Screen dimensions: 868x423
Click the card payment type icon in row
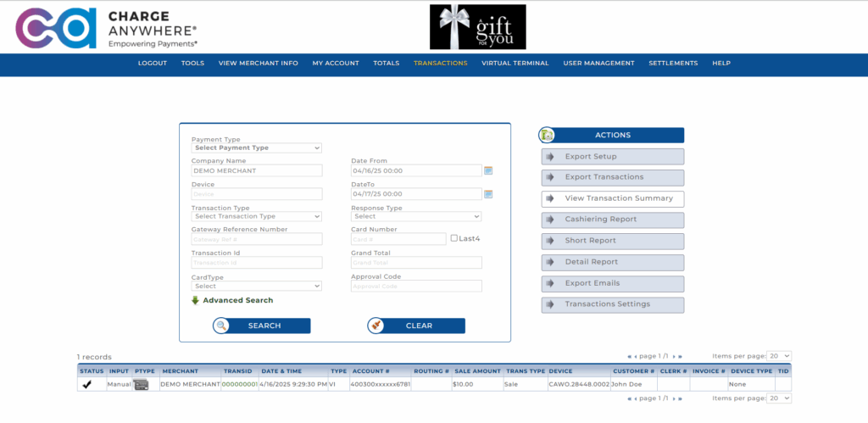pos(141,385)
